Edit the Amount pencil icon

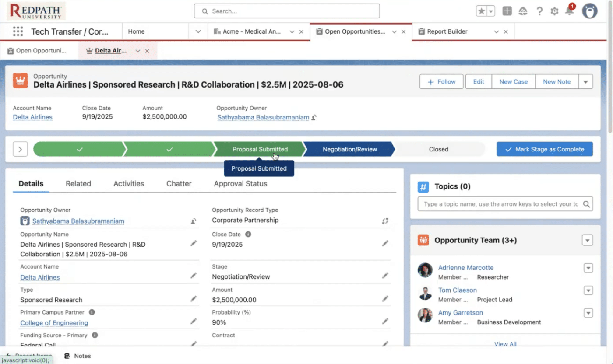[385, 299]
